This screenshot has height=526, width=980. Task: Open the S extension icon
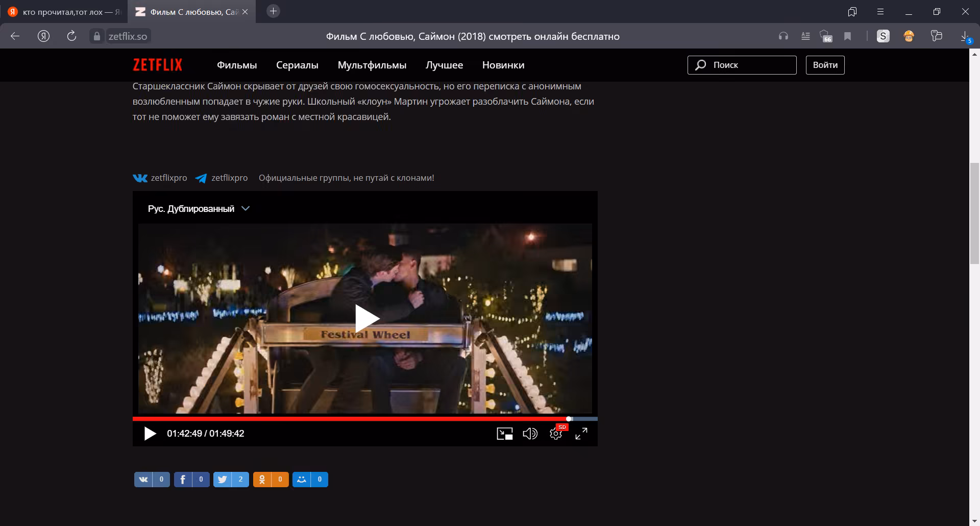[x=883, y=36]
